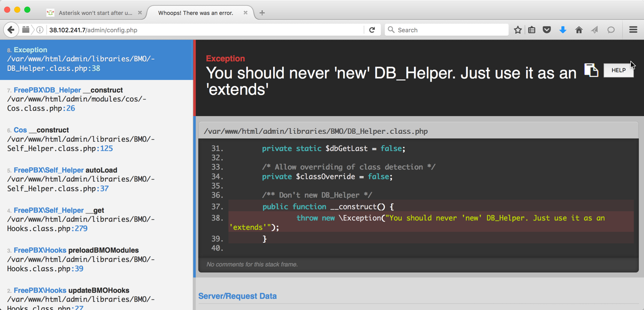Click code line 38 throw new Exception
644x310 pixels.
point(431,223)
